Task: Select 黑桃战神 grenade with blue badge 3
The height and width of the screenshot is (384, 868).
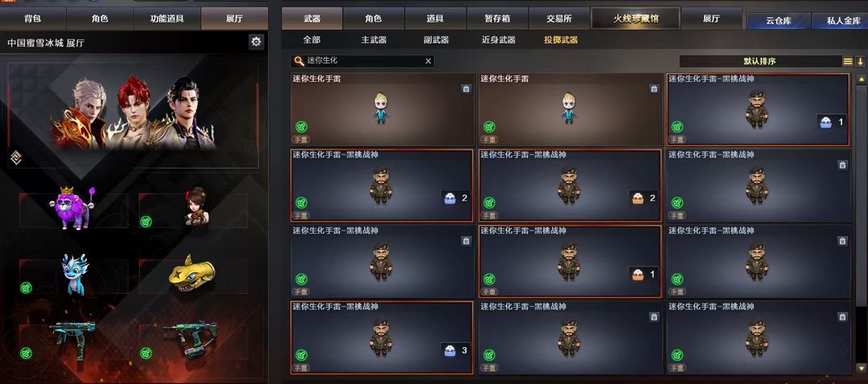Action: tap(382, 337)
